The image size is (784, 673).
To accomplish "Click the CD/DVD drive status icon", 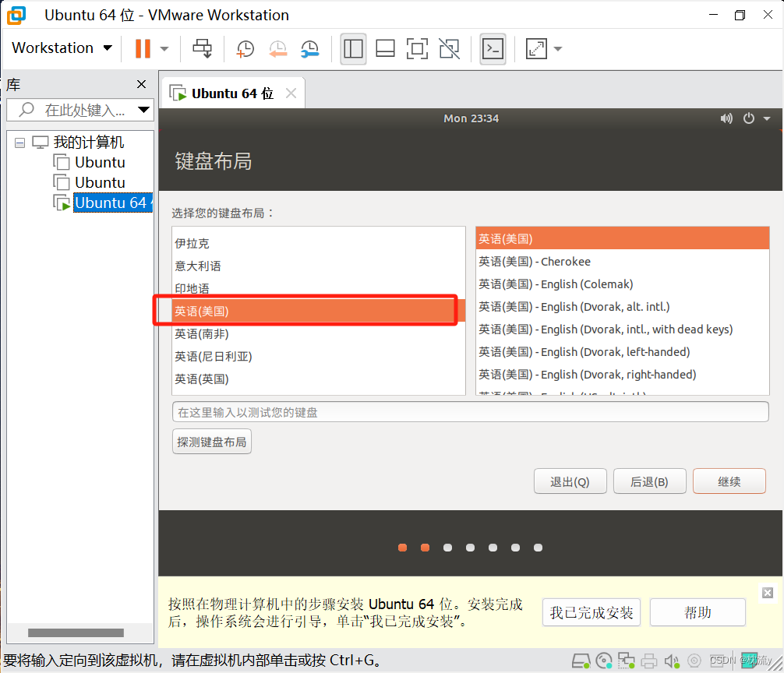I will click(604, 661).
